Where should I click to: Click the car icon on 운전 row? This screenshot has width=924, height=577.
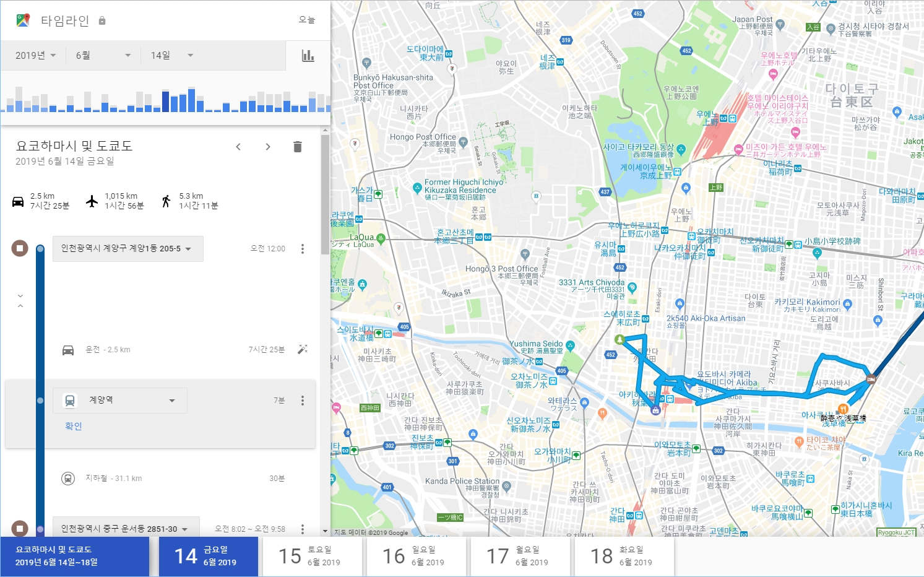pyautogui.click(x=68, y=350)
